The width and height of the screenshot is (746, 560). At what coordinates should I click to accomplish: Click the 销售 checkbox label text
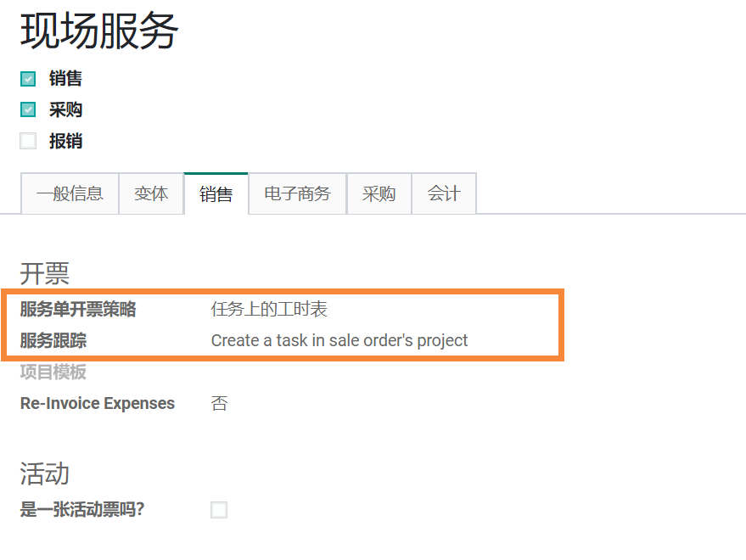click(x=65, y=79)
